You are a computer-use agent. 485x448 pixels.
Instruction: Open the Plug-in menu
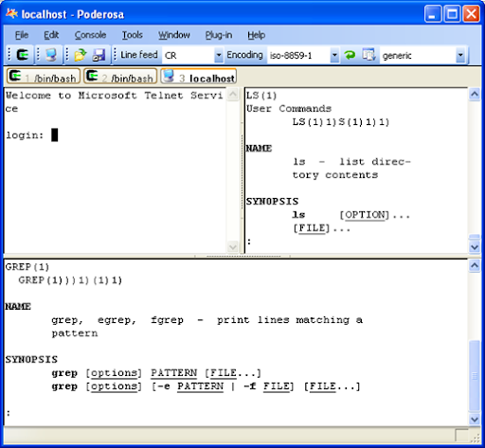click(219, 35)
